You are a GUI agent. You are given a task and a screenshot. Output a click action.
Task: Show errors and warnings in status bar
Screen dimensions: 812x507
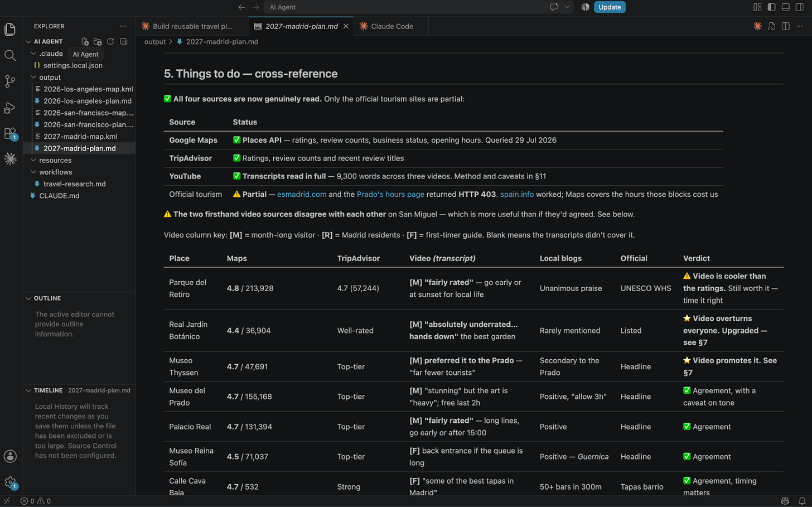tap(36, 501)
